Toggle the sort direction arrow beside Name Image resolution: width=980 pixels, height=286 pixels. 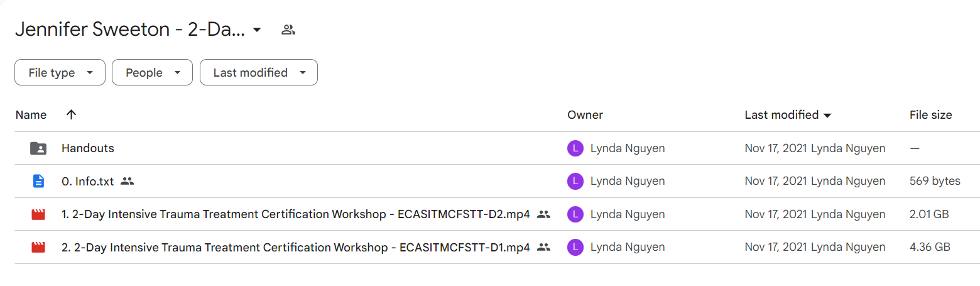[x=71, y=114]
